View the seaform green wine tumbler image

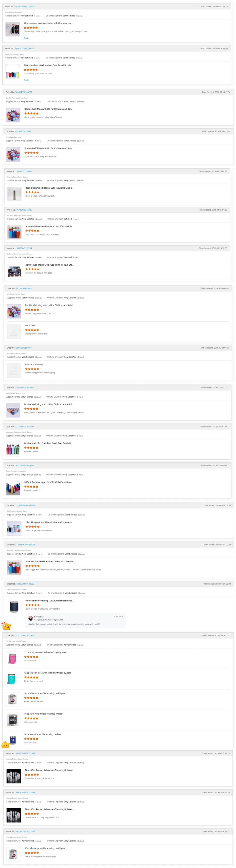(x=13, y=678)
